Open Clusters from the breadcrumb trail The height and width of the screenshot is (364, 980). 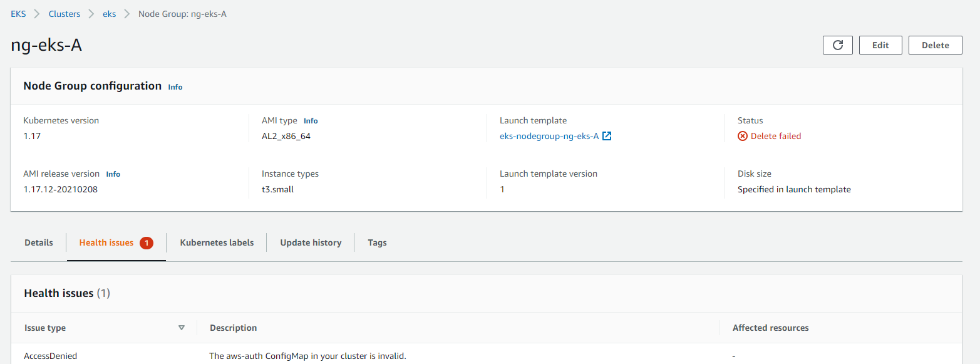click(x=64, y=13)
